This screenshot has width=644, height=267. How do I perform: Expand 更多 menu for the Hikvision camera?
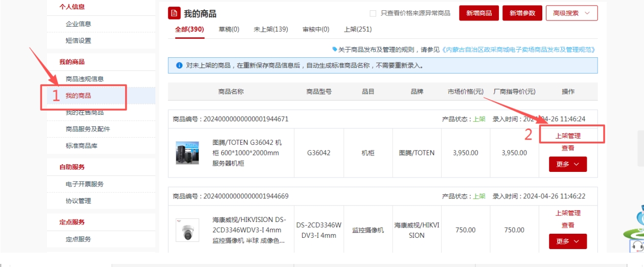567,241
